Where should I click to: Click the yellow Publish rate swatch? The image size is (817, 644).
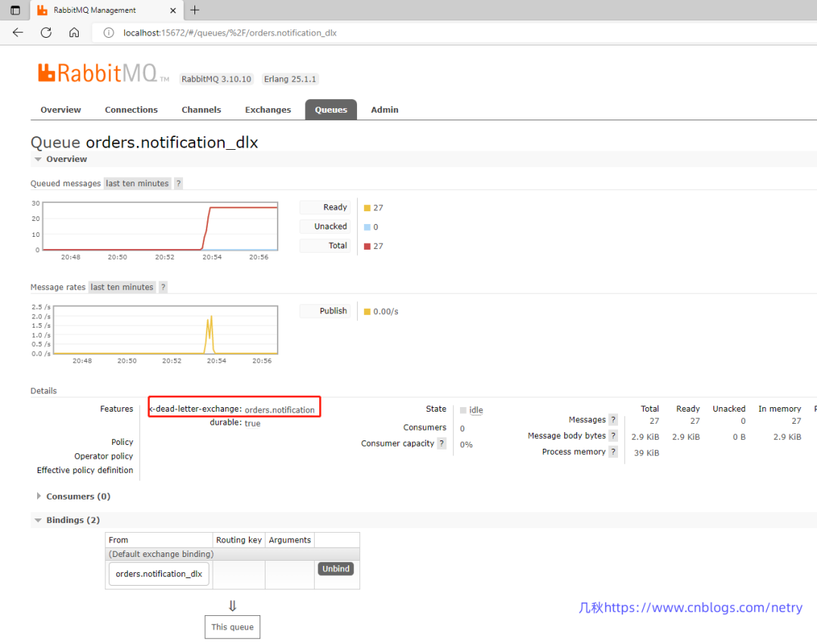[x=367, y=312]
